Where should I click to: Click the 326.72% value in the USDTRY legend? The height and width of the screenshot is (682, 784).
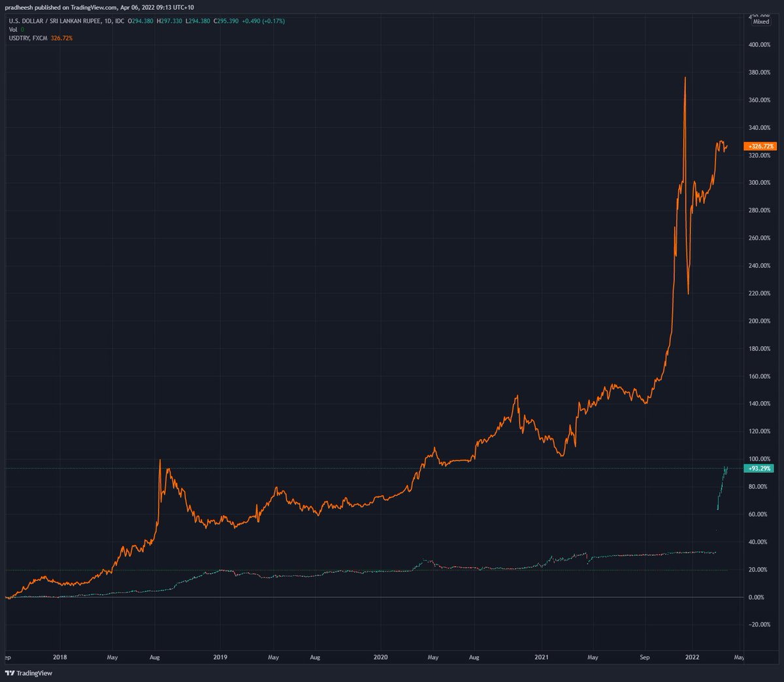coord(61,39)
